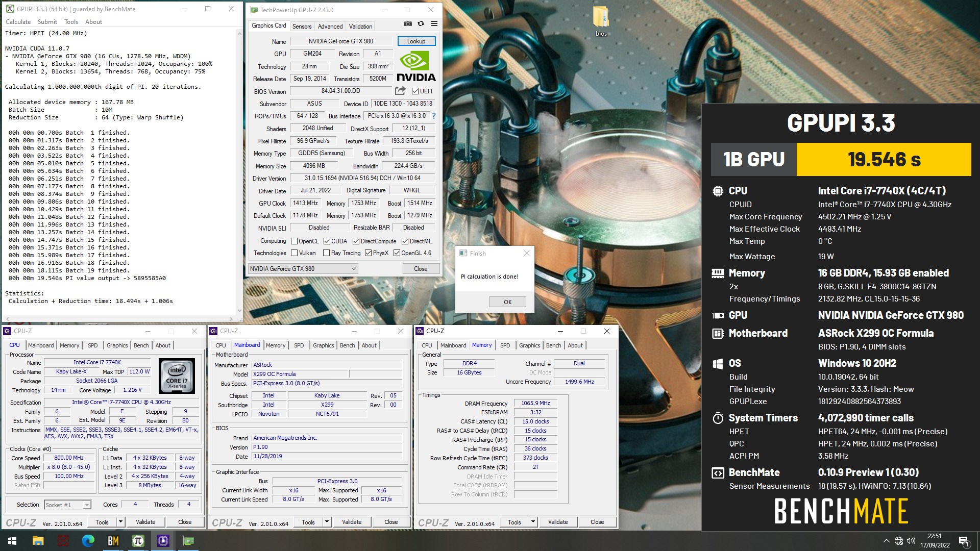This screenshot has width=980, height=551.
Task: Open the Tools menu in GPUPI
Action: 71,22
